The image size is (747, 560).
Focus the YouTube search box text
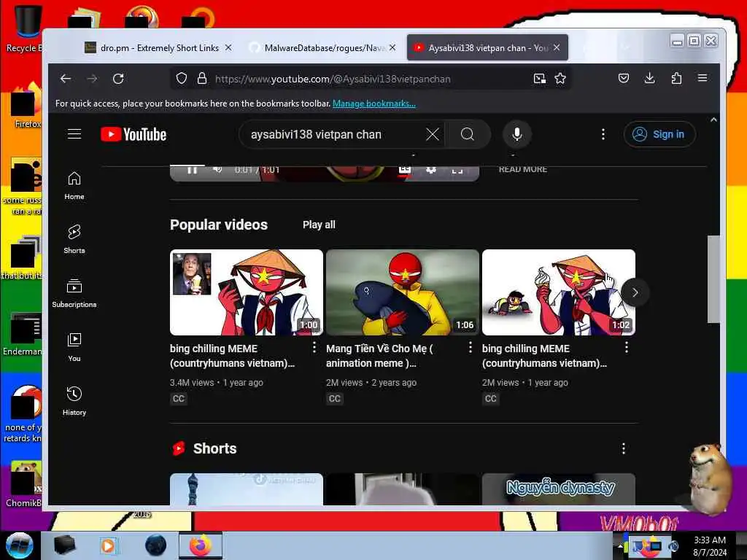click(x=316, y=134)
